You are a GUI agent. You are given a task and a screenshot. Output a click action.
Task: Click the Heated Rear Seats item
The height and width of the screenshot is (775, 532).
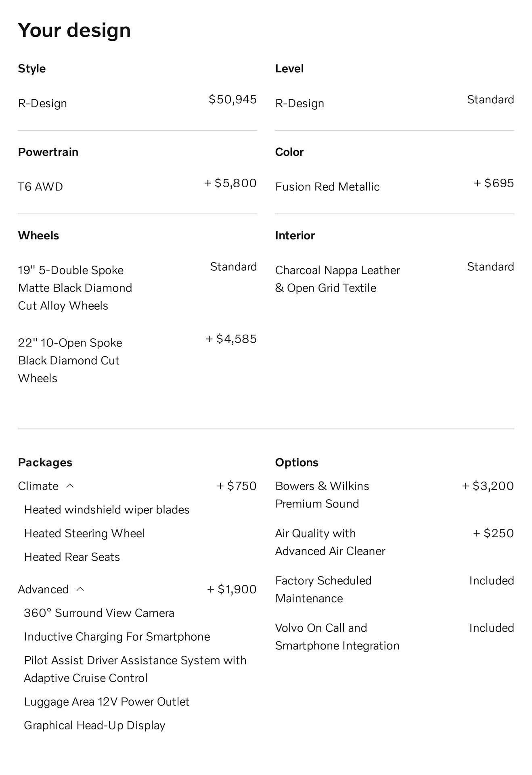pyautogui.click(x=72, y=557)
